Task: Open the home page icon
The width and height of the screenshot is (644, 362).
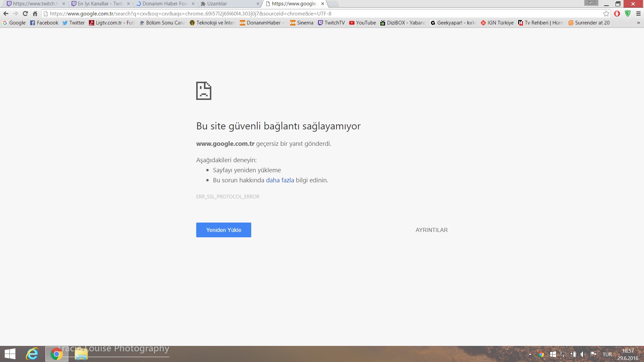Action: 35,14
